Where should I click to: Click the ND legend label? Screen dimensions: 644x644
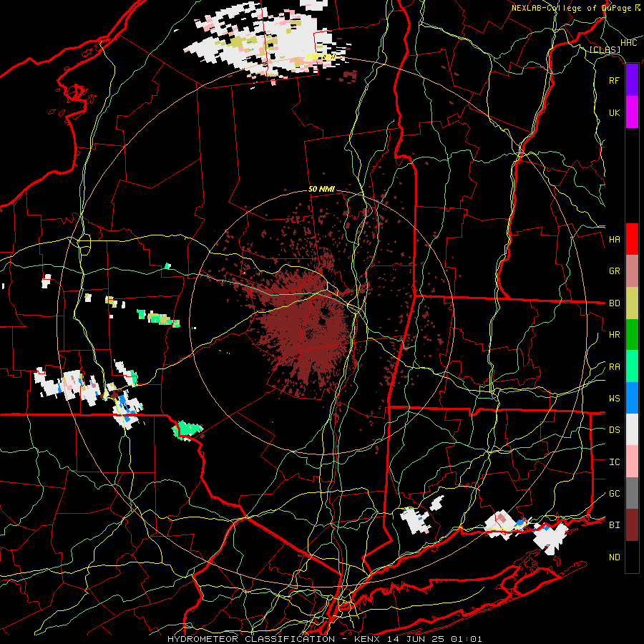tap(614, 557)
